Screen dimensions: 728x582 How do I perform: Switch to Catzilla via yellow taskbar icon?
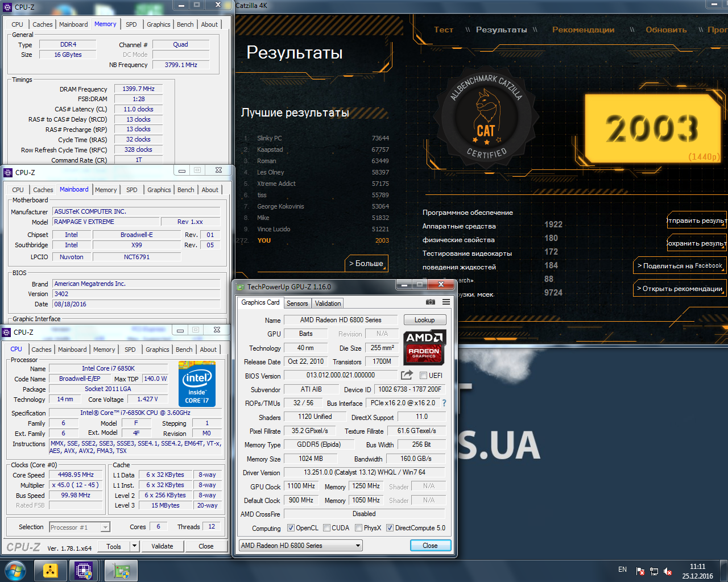coord(50,571)
